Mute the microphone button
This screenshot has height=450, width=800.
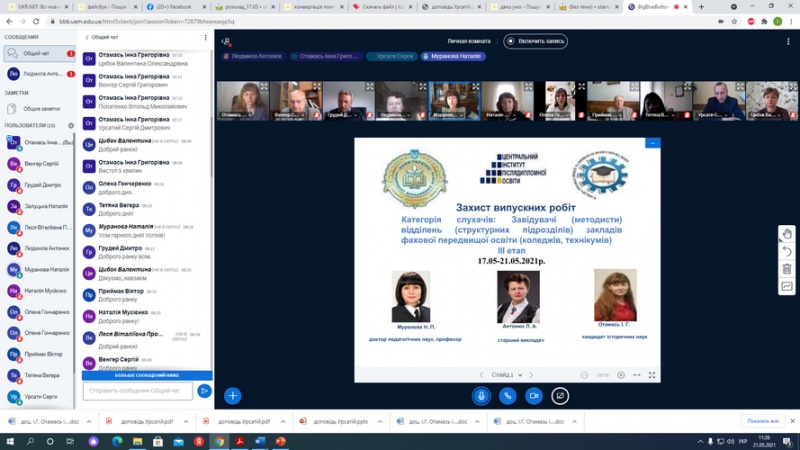481,396
